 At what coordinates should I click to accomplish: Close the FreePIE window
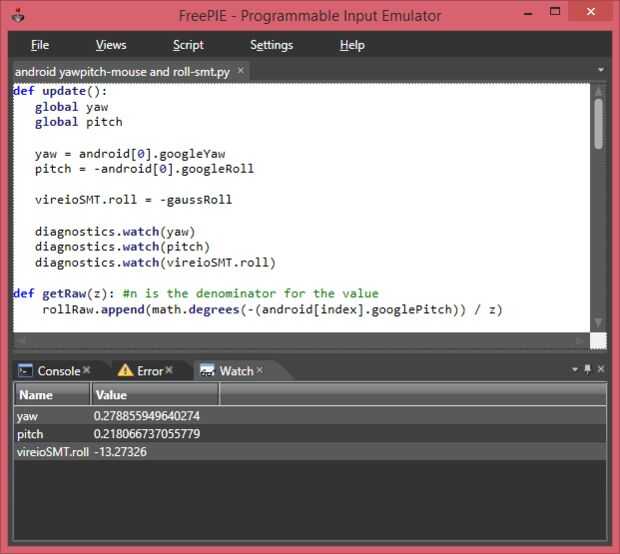tap(591, 12)
